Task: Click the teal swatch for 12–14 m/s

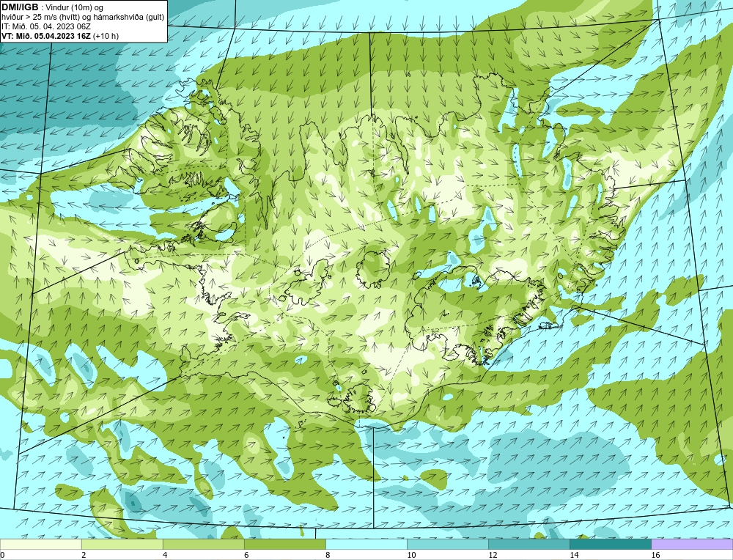Action: [x=528, y=544]
